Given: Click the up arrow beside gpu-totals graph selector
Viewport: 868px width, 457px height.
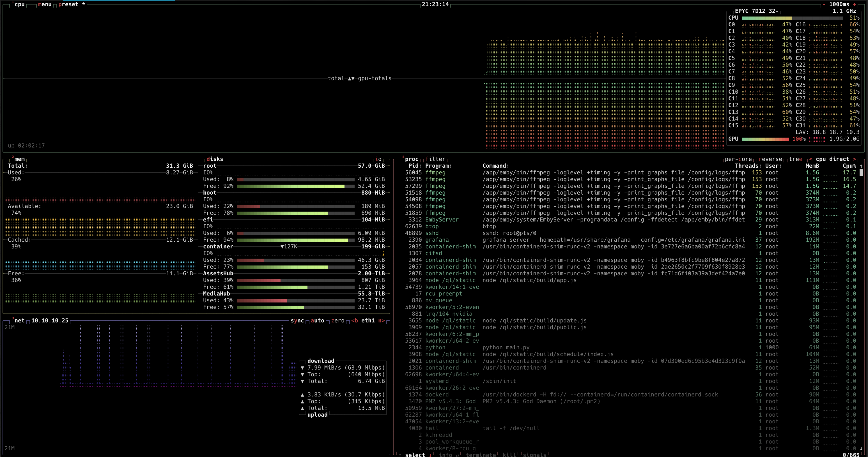Looking at the screenshot, I should [350, 78].
